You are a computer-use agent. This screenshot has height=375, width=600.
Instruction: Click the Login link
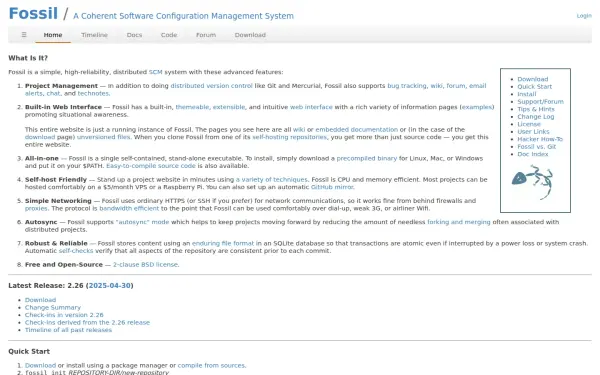584,16
